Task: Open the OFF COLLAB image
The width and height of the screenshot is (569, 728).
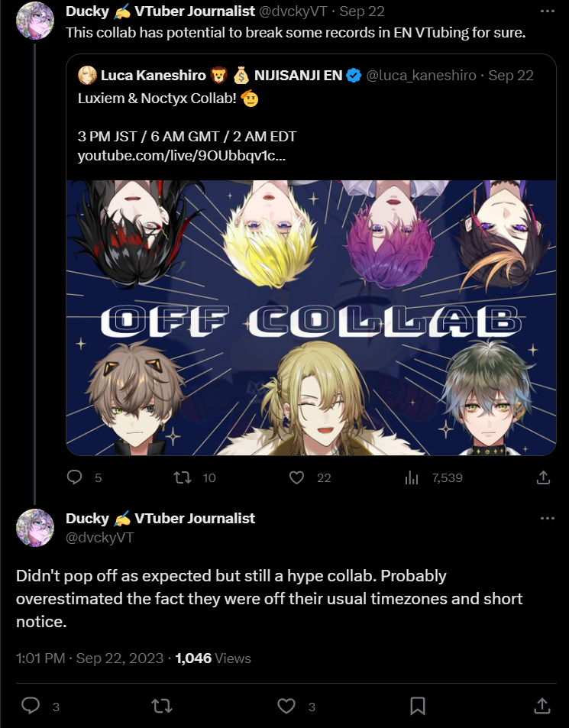Action: pos(311,318)
